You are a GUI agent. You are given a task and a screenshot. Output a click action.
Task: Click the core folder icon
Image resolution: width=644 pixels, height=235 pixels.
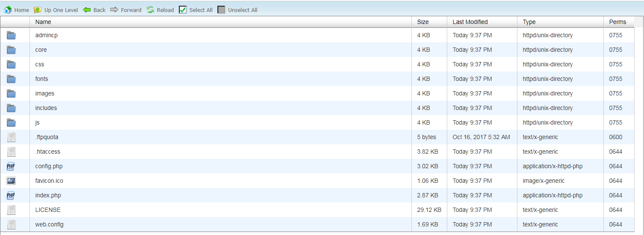[x=11, y=50]
